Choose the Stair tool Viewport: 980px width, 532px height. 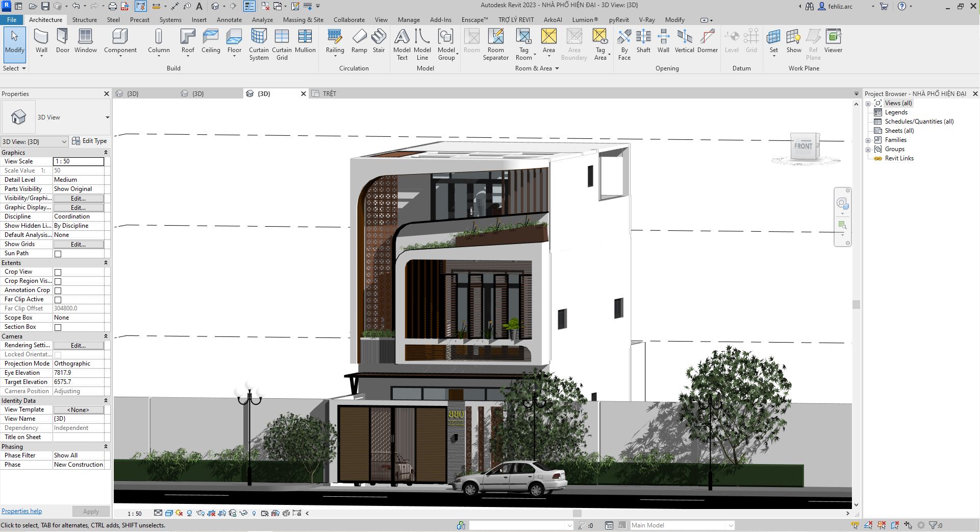coord(379,37)
